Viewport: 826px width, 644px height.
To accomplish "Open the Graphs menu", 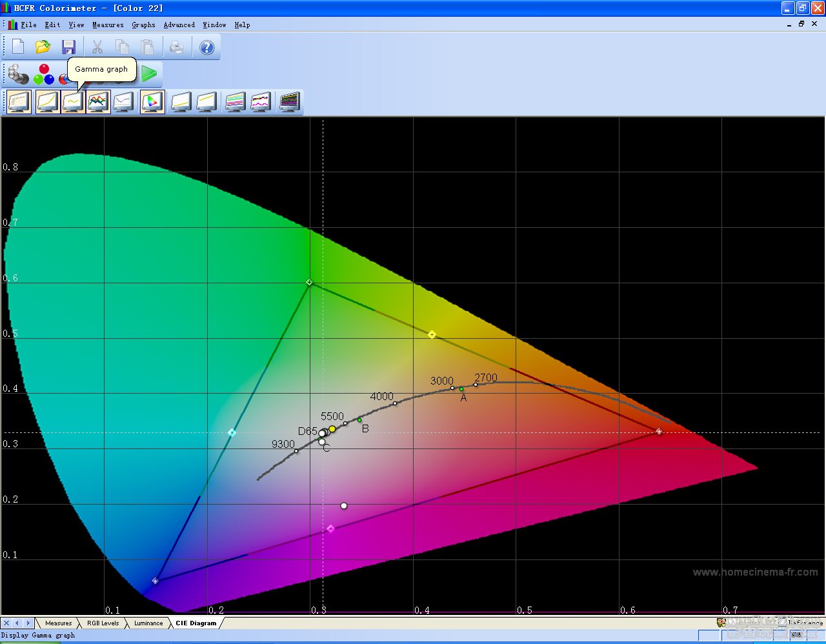I will (x=143, y=25).
